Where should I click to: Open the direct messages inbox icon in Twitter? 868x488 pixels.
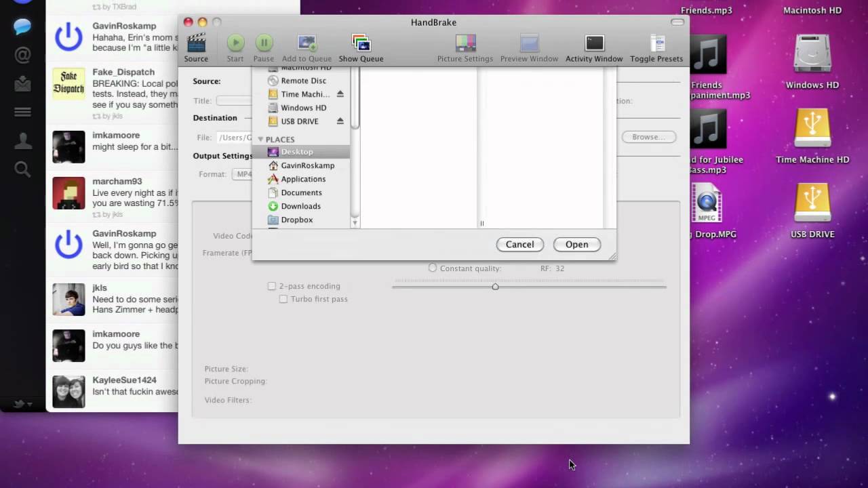22,84
